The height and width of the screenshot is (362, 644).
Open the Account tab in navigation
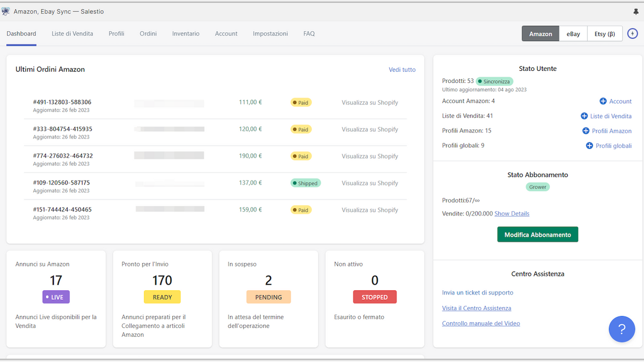pyautogui.click(x=226, y=34)
